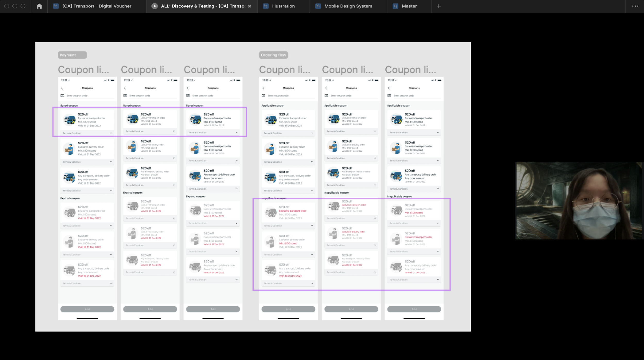Open the [CA] Transport - Digital Voucher tab
Viewport: 644px width, 360px height.
tap(97, 6)
